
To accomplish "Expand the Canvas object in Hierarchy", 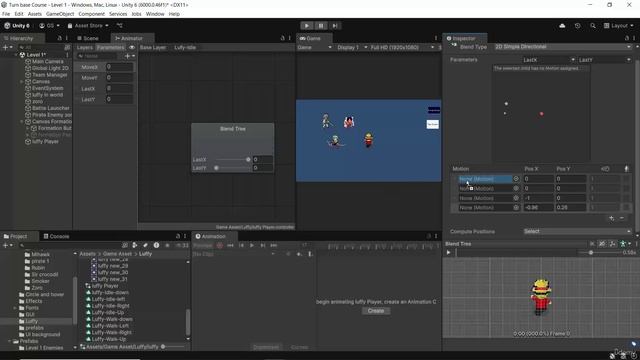I will pos(22,82).
